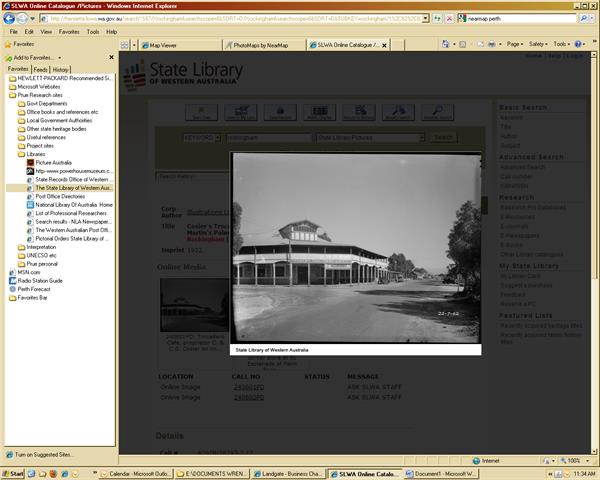
Task: Open National Library Of Australia Home favorite
Action: click(x=70, y=204)
